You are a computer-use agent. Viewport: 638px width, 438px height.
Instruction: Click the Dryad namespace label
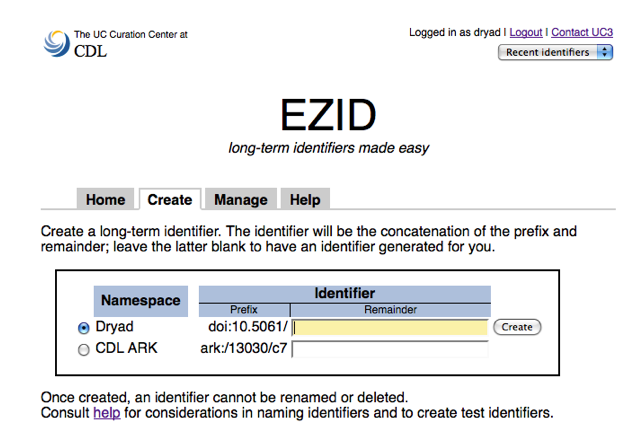[114, 326]
